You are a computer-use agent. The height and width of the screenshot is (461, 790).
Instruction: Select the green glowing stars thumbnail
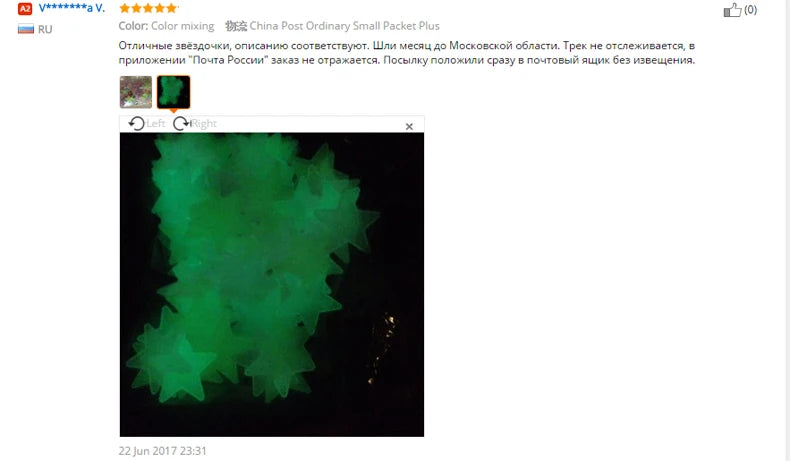(173, 92)
